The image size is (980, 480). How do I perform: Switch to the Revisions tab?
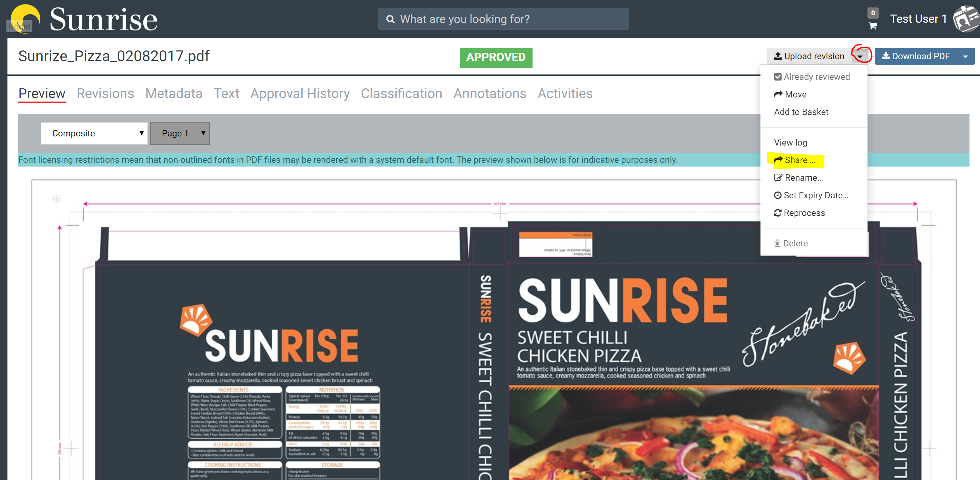coord(105,93)
